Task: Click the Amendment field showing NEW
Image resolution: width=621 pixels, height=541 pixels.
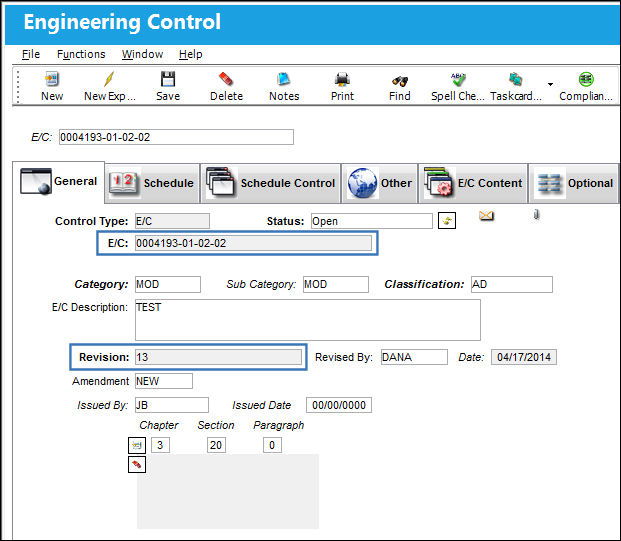Action: [x=164, y=381]
